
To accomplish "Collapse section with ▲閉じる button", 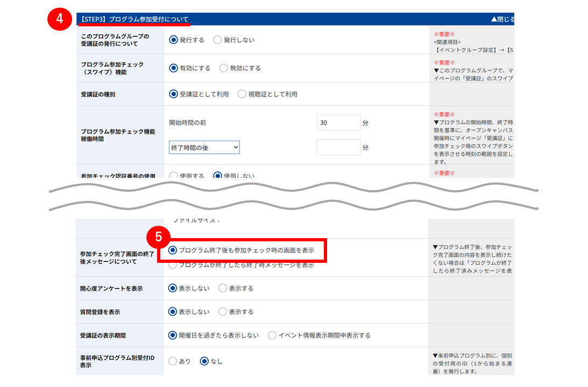I will tap(502, 19).
